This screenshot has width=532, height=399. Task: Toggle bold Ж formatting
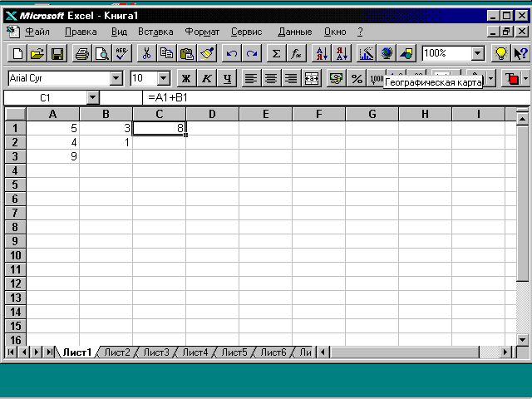point(186,79)
